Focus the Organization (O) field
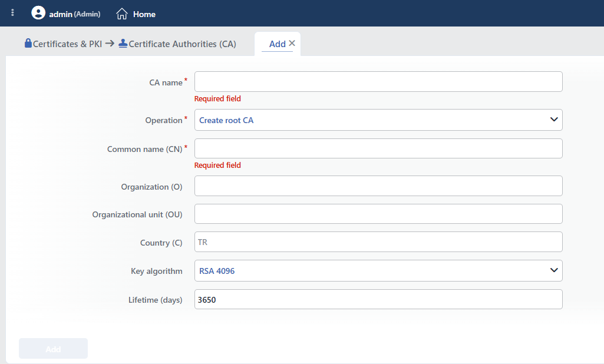604x364 pixels. pyautogui.click(x=378, y=186)
